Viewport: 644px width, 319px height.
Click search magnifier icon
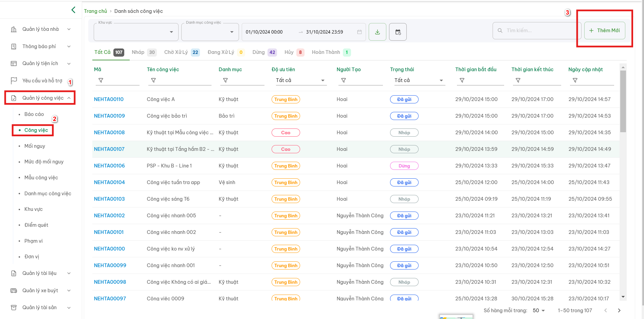coord(500,31)
